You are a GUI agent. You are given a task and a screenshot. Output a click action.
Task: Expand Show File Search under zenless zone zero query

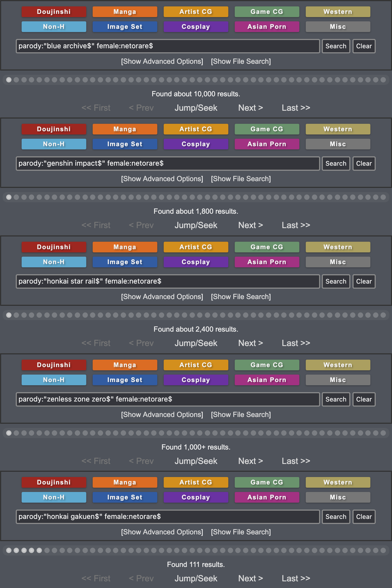241,415
